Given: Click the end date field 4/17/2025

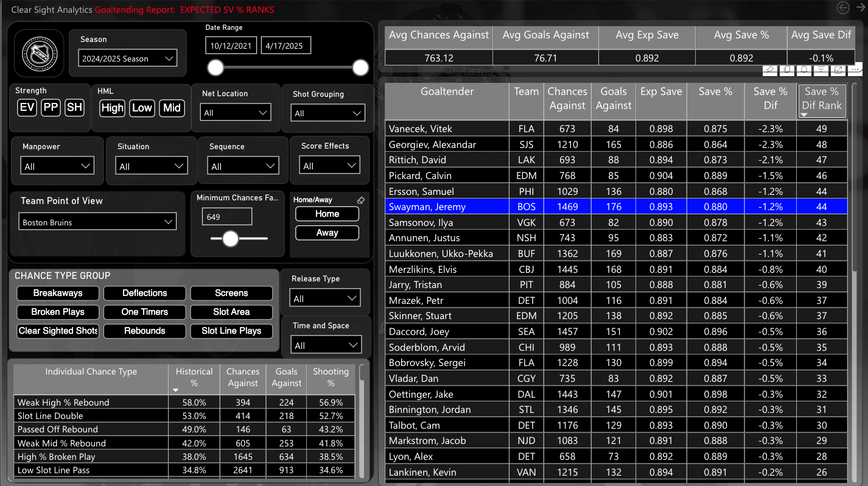Looking at the screenshot, I should 286,46.
